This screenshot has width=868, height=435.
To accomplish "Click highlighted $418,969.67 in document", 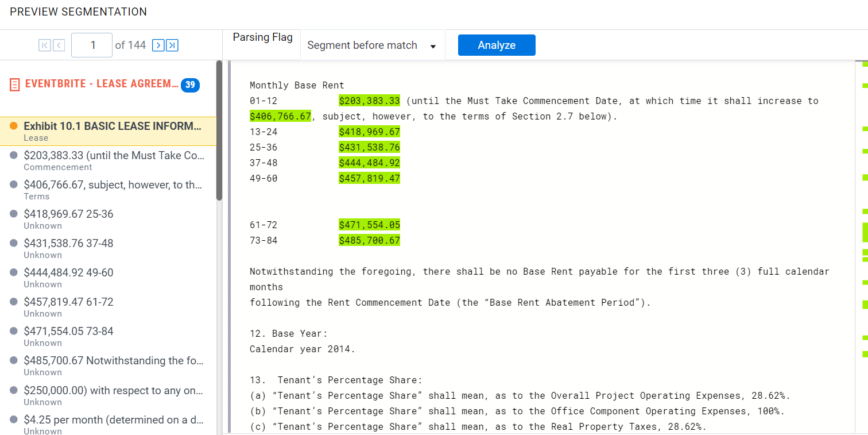I will pos(369,132).
